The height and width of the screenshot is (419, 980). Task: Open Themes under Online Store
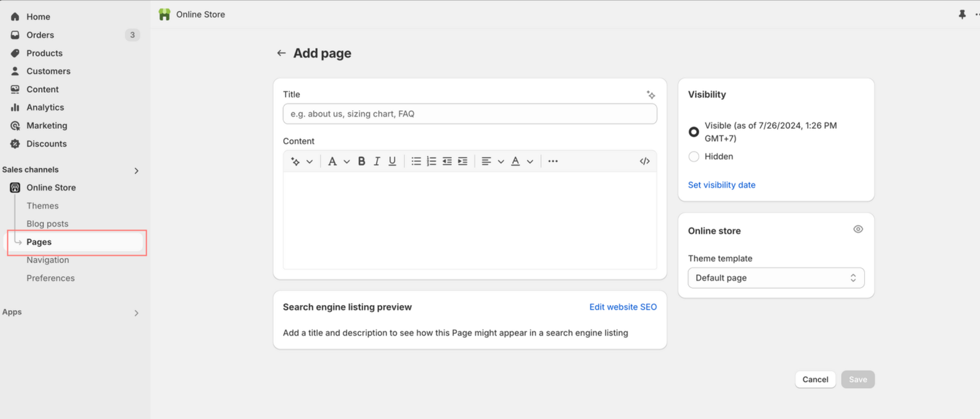42,206
